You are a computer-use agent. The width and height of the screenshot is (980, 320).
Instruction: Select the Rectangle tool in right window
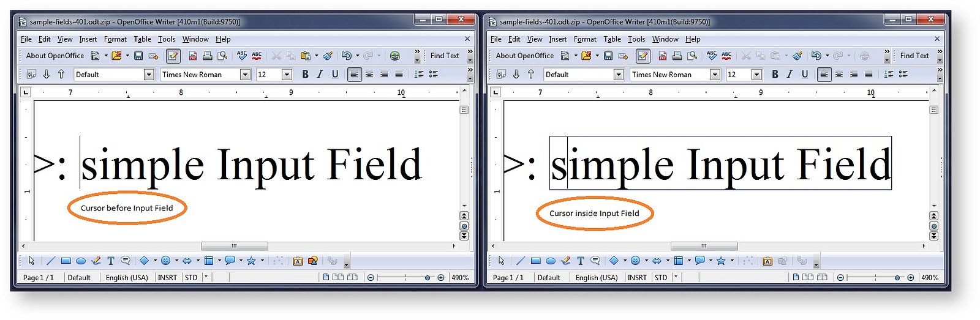point(536,261)
